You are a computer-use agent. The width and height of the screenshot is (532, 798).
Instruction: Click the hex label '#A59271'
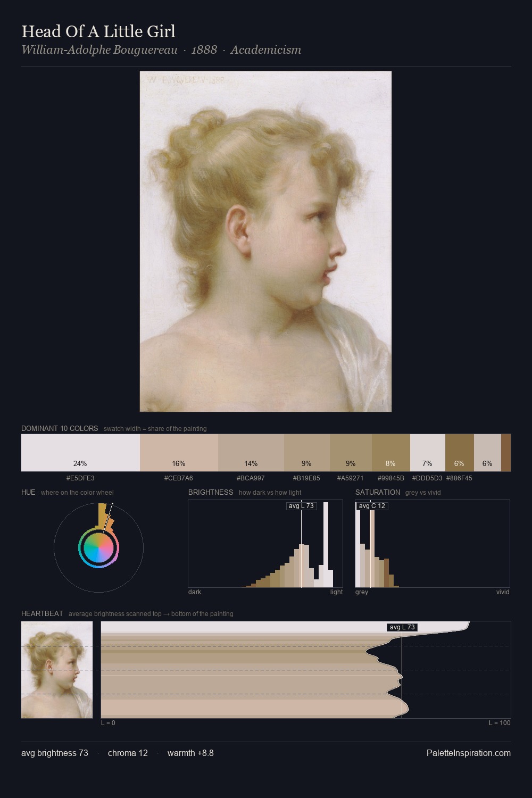click(x=351, y=478)
